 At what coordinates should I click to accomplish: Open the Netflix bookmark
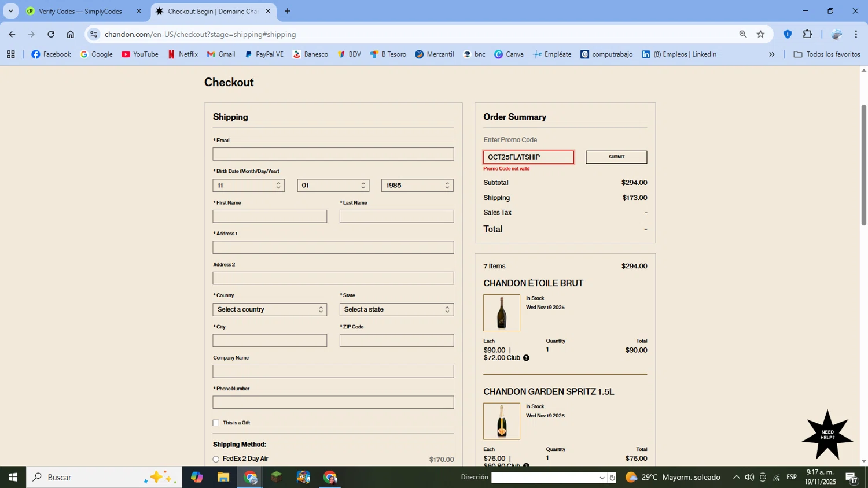click(182, 54)
